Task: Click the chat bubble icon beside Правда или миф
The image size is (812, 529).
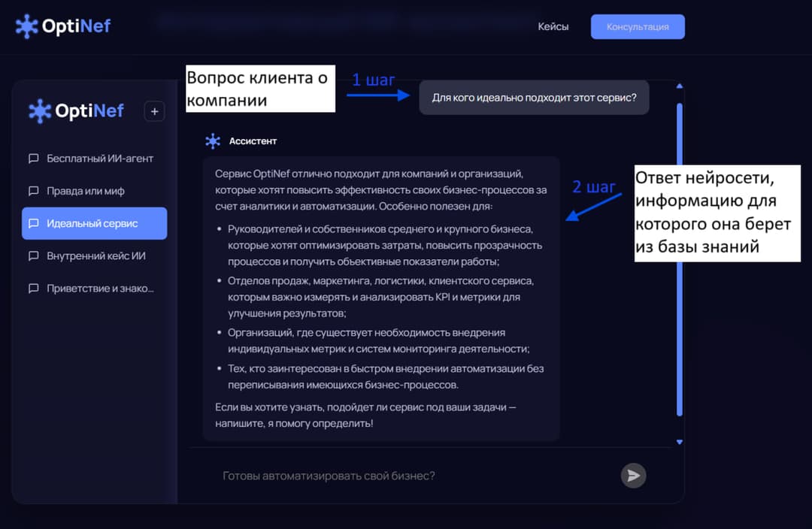Action: point(32,191)
